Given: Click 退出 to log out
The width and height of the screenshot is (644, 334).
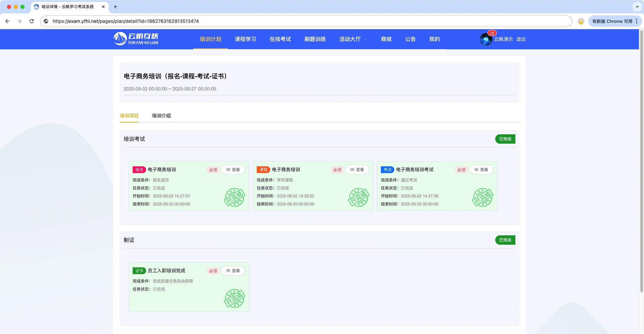Looking at the screenshot, I should [521, 39].
